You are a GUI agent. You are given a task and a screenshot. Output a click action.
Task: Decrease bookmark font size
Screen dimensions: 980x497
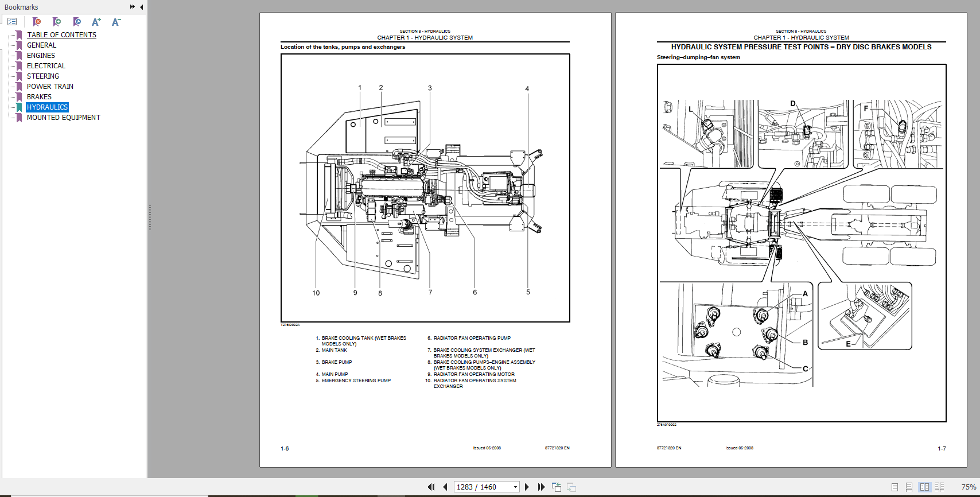click(116, 22)
